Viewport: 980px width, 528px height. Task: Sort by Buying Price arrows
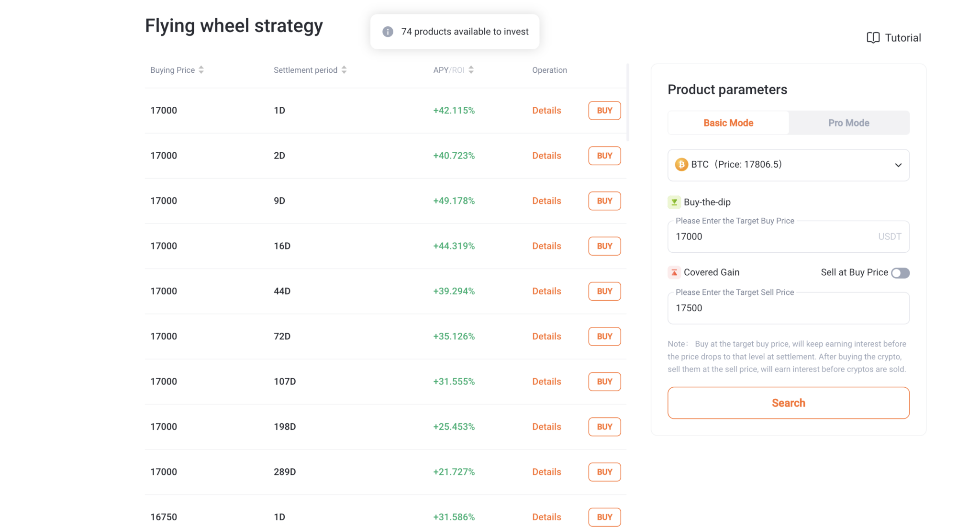coord(201,70)
